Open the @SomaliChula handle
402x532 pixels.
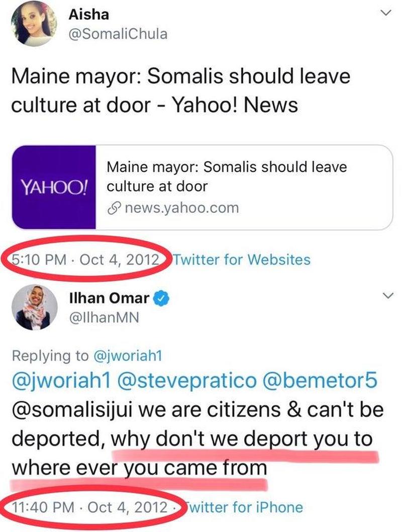(x=118, y=34)
